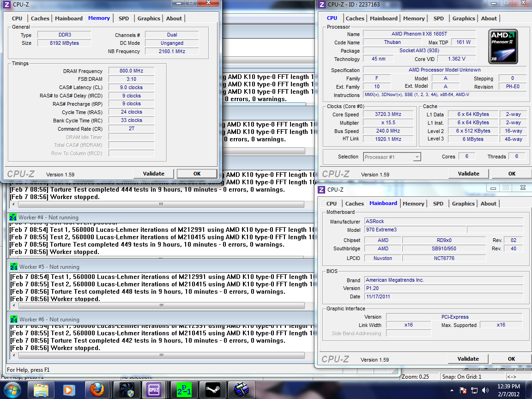Open Firefox from the taskbar
The height and width of the screenshot is (399, 532).
coord(97,390)
